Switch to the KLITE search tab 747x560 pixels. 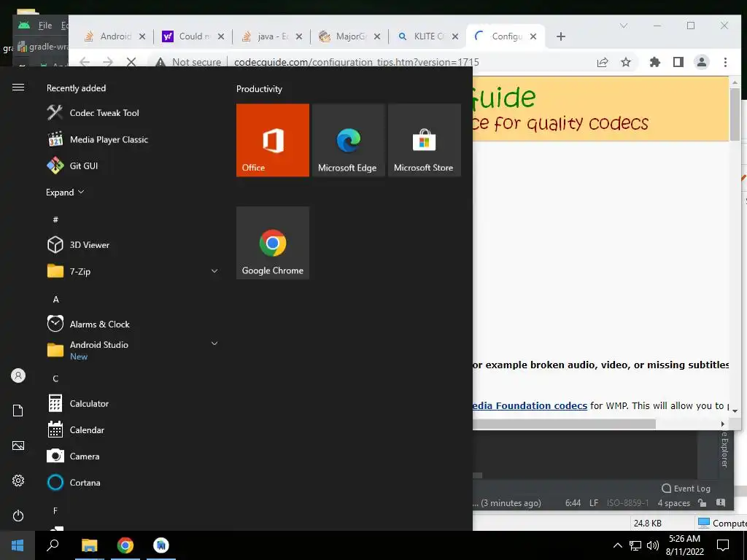pos(421,36)
